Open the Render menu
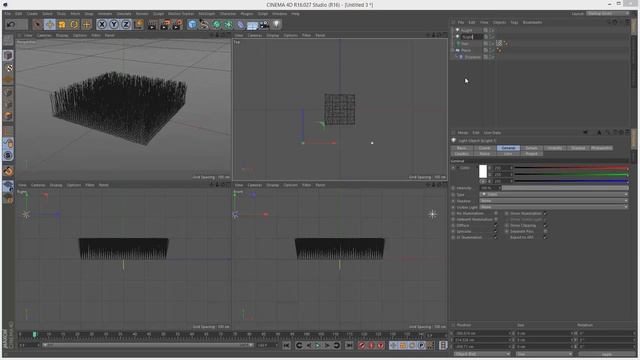Image resolution: width=640 pixels, height=360 pixels. 142,13
